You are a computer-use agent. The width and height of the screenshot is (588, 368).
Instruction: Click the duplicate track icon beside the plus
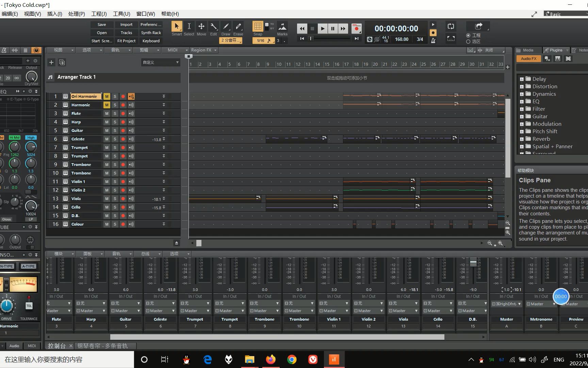[x=62, y=62]
